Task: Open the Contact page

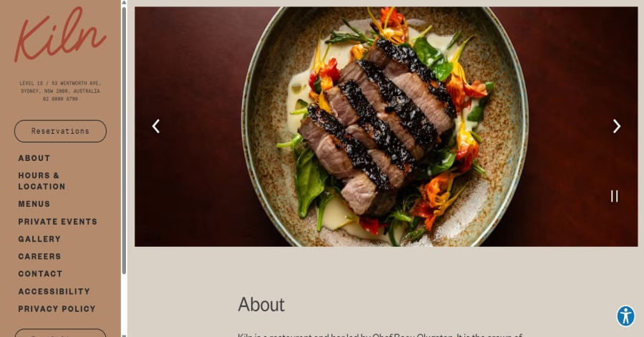Action: coord(40,274)
